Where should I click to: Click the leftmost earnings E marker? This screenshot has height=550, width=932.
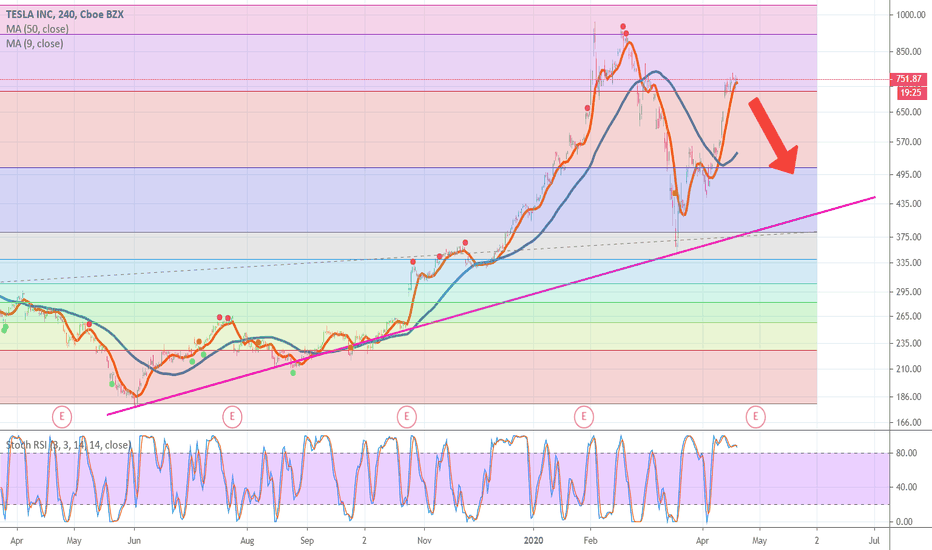pos(62,417)
